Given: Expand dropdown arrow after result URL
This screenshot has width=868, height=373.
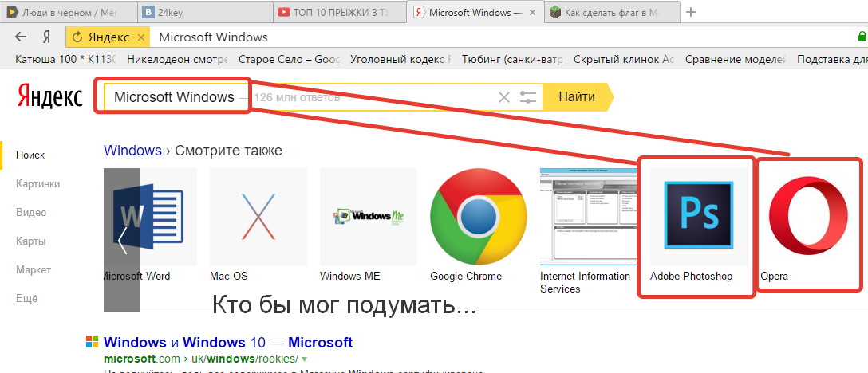Looking at the screenshot, I should (304, 359).
